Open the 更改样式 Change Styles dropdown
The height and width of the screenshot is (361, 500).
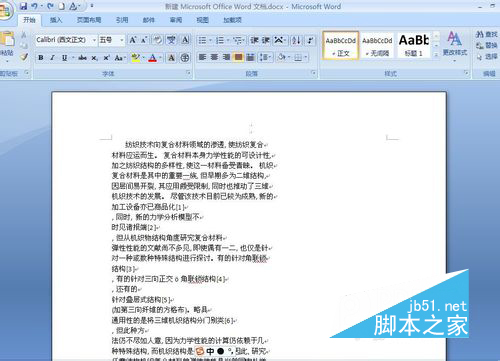pyautogui.click(x=454, y=46)
